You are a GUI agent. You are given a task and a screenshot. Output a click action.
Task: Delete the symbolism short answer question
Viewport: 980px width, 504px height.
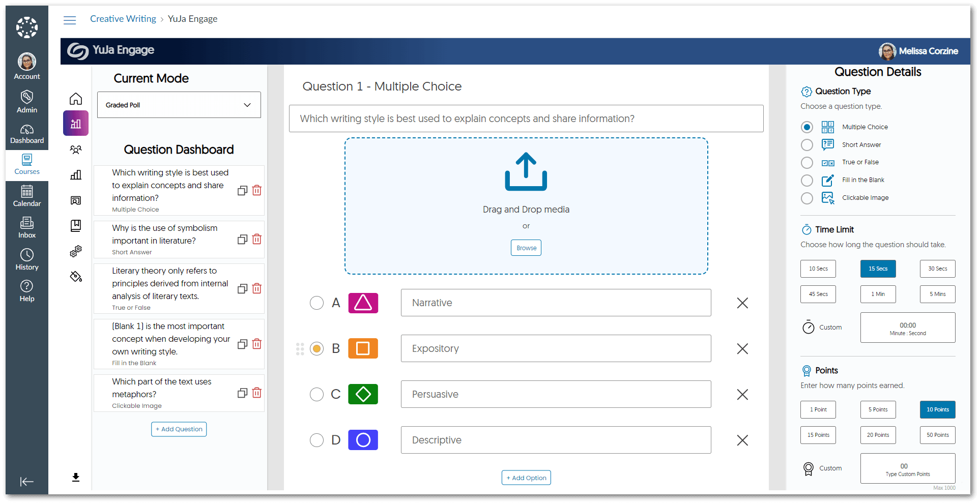pos(257,239)
